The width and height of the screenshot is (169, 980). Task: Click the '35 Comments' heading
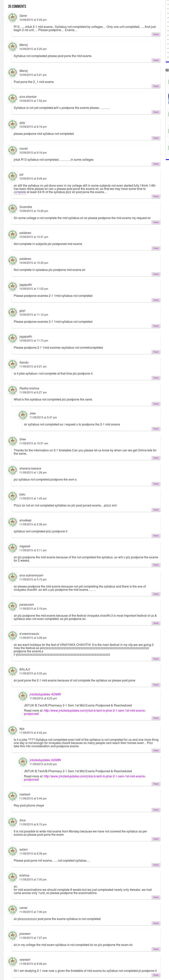coord(17,6)
